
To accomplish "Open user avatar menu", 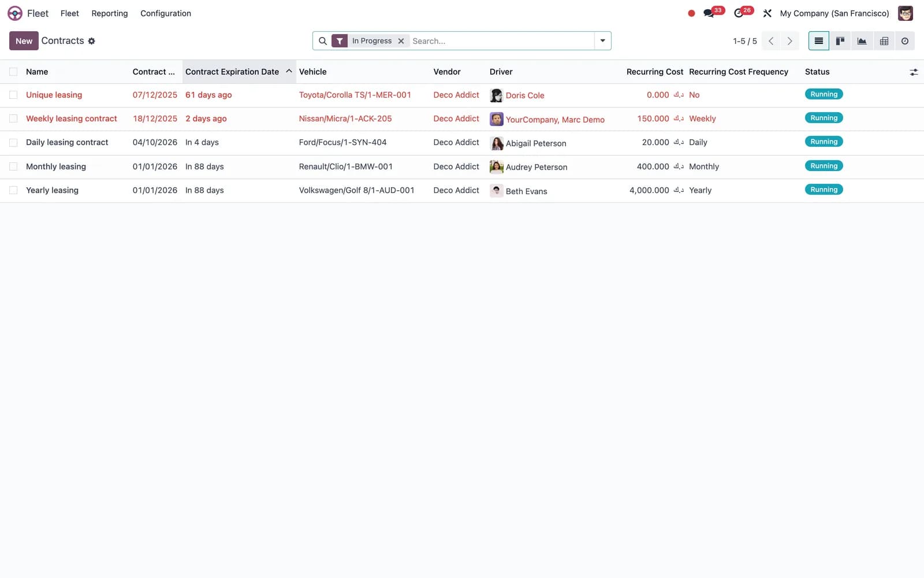I will tap(906, 13).
